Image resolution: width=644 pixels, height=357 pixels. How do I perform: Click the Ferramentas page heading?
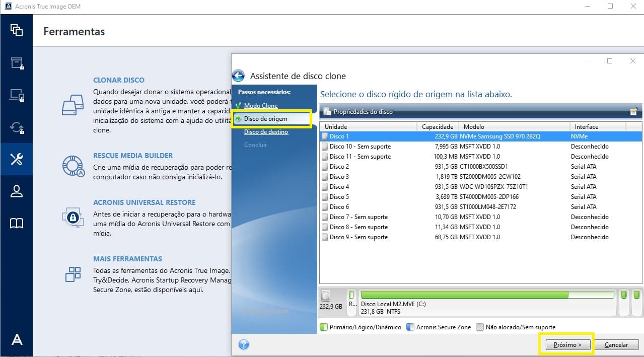click(x=74, y=32)
